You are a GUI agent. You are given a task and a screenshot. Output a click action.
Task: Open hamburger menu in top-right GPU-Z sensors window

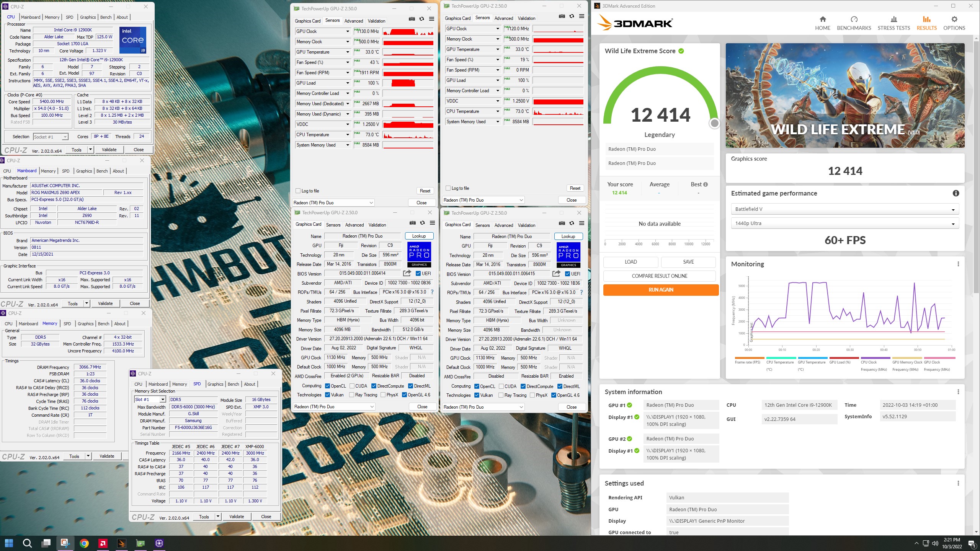click(581, 16)
